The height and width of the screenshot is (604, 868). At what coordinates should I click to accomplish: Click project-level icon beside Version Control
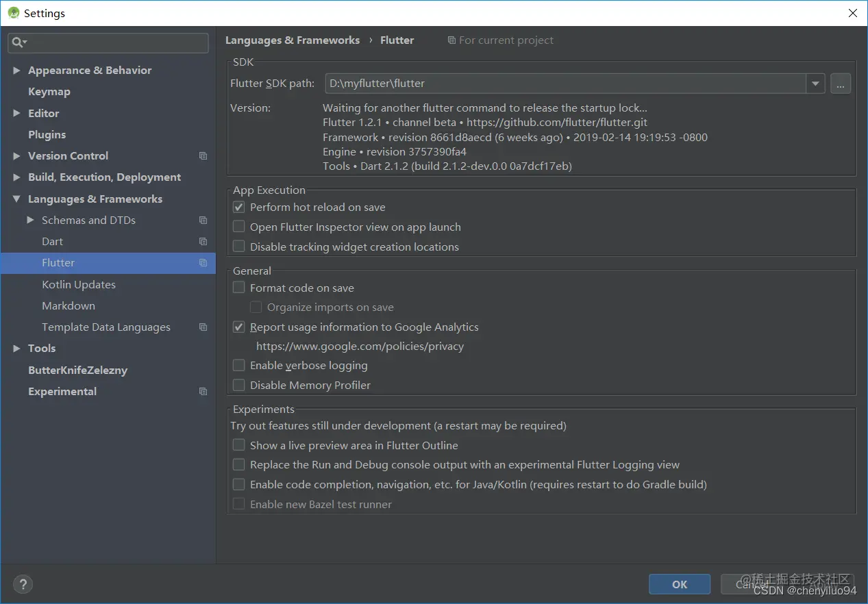203,156
